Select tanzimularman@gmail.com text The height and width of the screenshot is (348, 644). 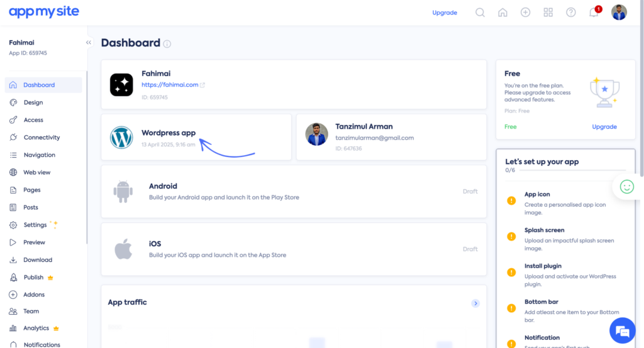tap(375, 138)
